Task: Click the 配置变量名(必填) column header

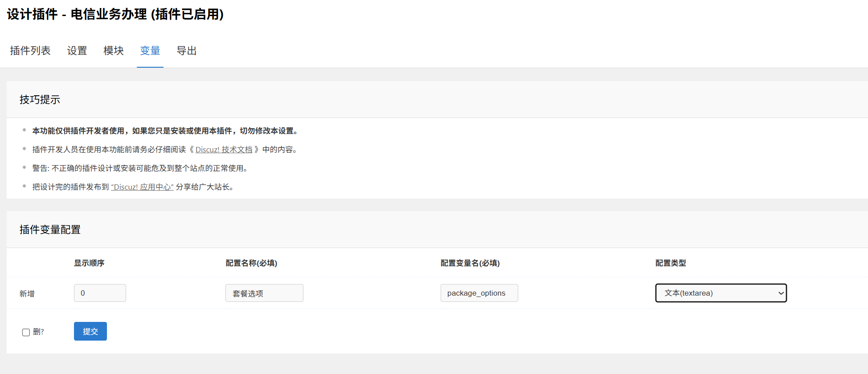Action: click(470, 263)
